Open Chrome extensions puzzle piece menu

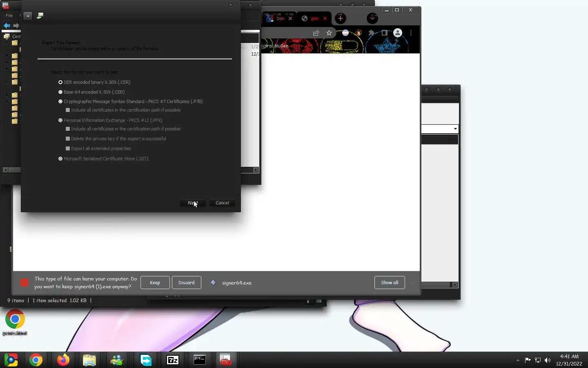point(371,33)
